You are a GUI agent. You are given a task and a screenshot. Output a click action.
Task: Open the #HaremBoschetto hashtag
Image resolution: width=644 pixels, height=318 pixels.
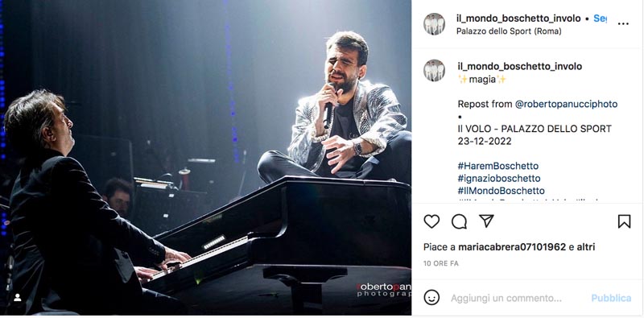[498, 166]
